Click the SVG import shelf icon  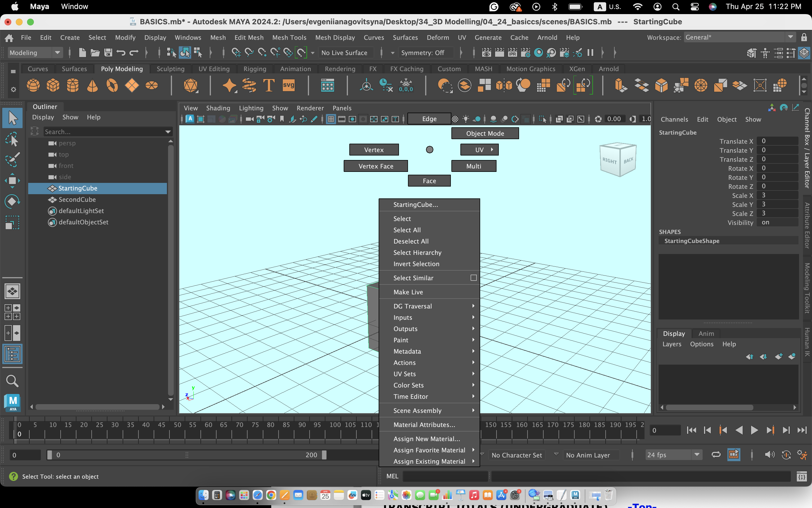pos(288,85)
